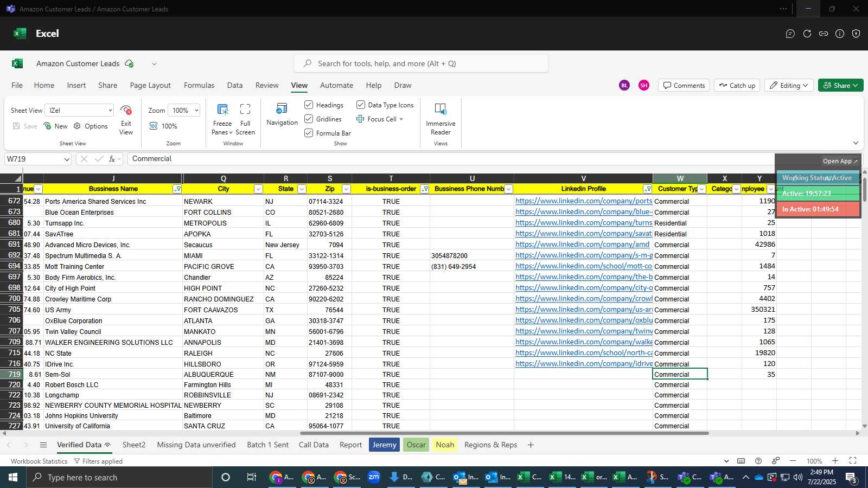Collapse the ribbon with chevron
The height and width of the screenshot is (488, 868).
point(856,143)
